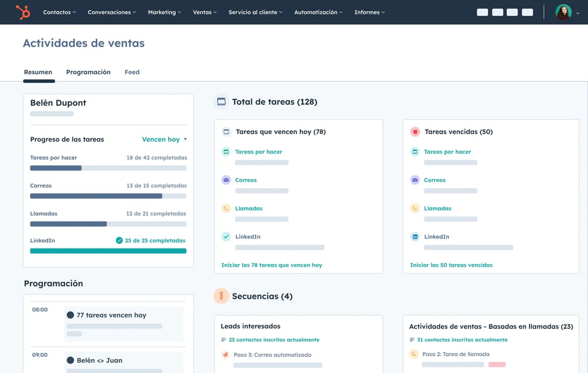Open Tareas por hacer link in vencen hoy card
The image size is (588, 373).
point(259,152)
